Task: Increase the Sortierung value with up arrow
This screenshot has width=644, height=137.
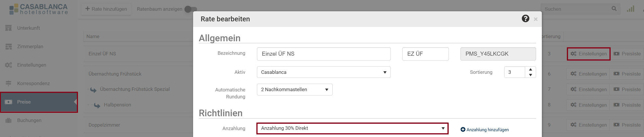Action: [x=530, y=70]
